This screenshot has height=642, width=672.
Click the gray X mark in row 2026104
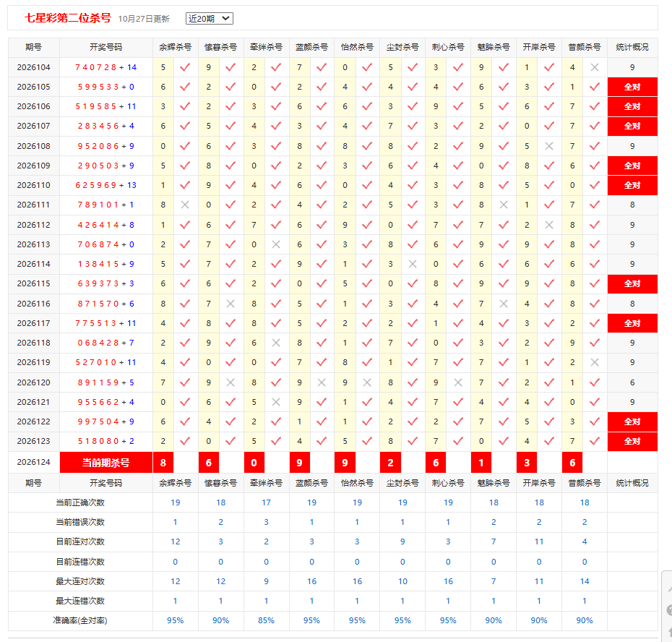(595, 67)
